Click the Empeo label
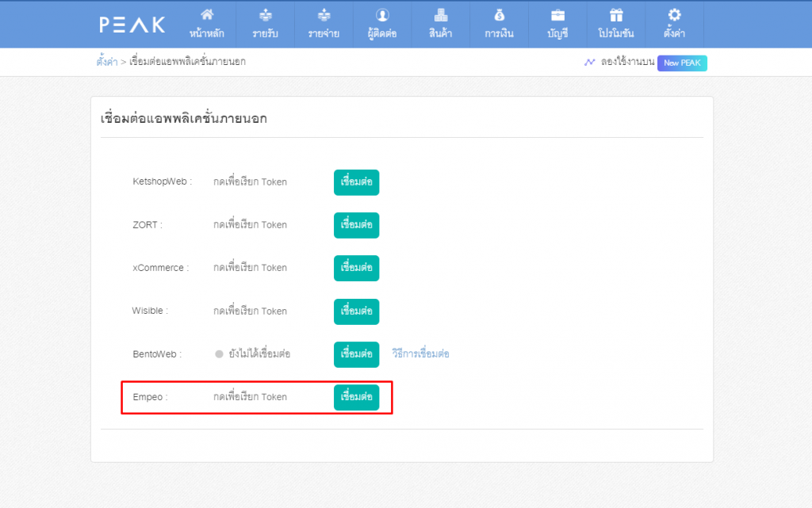 point(150,397)
